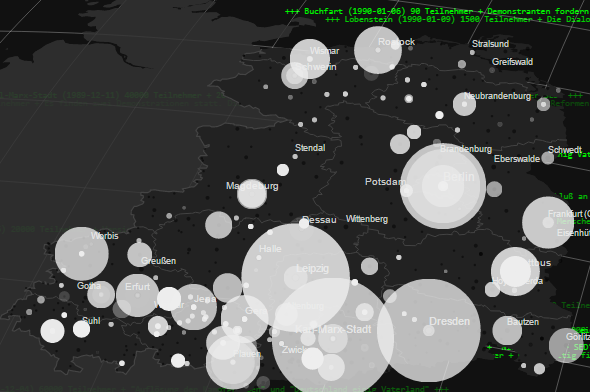Select the Stendal label
Screen dimensions: 590x392
click(310, 148)
